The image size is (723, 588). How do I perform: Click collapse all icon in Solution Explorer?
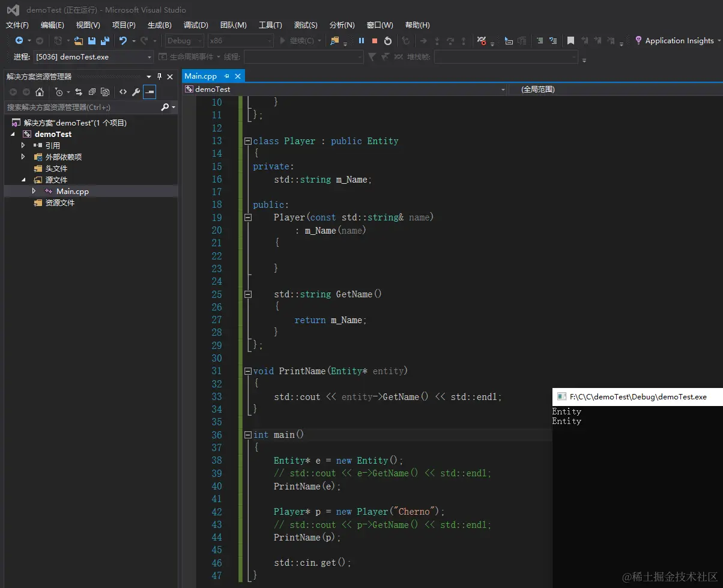92,92
